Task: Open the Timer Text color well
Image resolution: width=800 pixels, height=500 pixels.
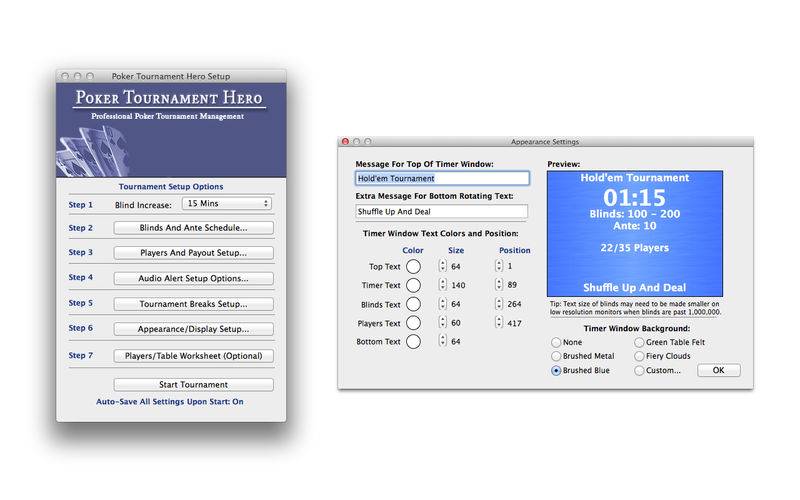Action: coord(413,285)
